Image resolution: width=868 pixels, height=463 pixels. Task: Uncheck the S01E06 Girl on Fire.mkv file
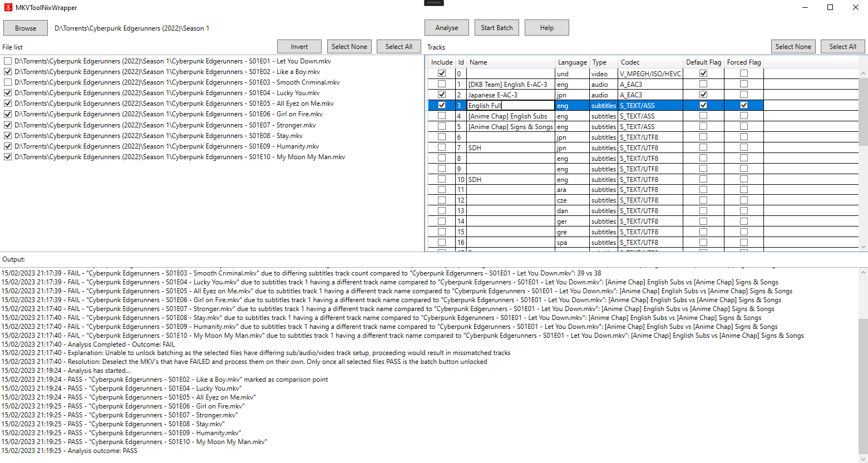point(8,114)
